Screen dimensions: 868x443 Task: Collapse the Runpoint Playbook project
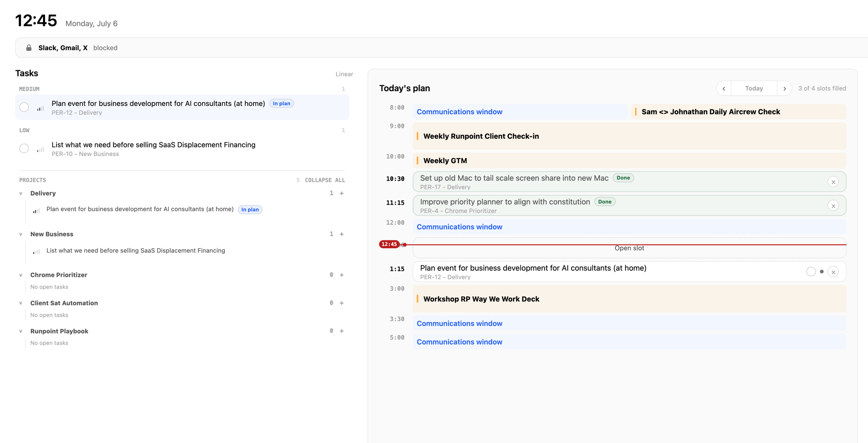pyautogui.click(x=20, y=331)
